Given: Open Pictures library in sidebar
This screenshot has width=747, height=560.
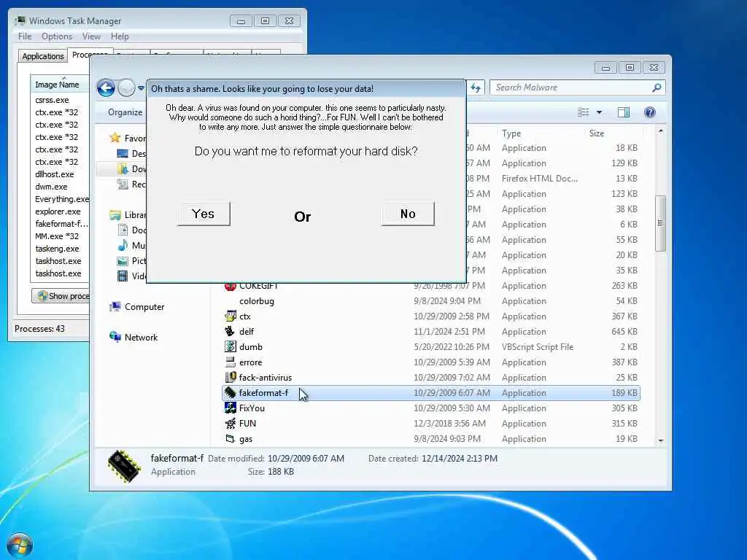Looking at the screenshot, I should tap(131, 260).
